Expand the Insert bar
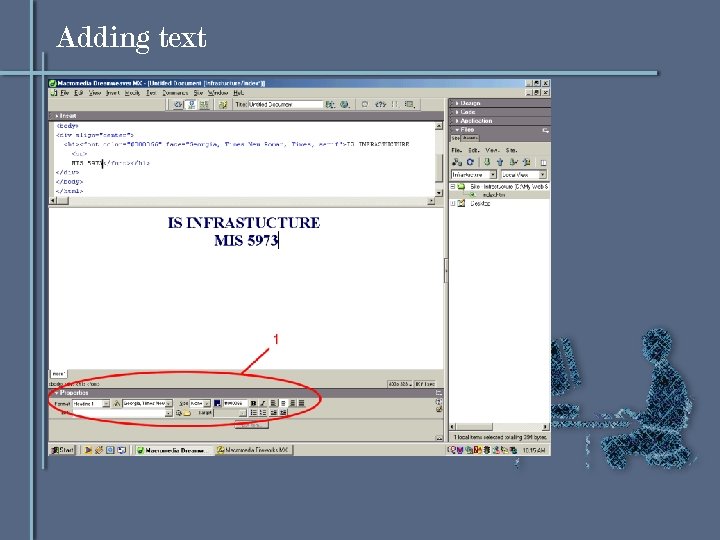Image resolution: width=720 pixels, height=540 pixels. point(56,116)
